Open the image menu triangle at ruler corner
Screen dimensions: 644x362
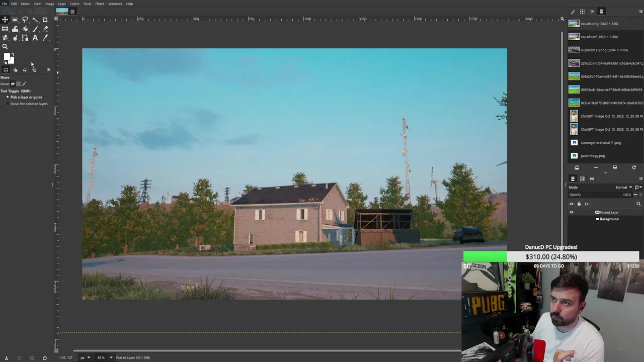coord(56,19)
